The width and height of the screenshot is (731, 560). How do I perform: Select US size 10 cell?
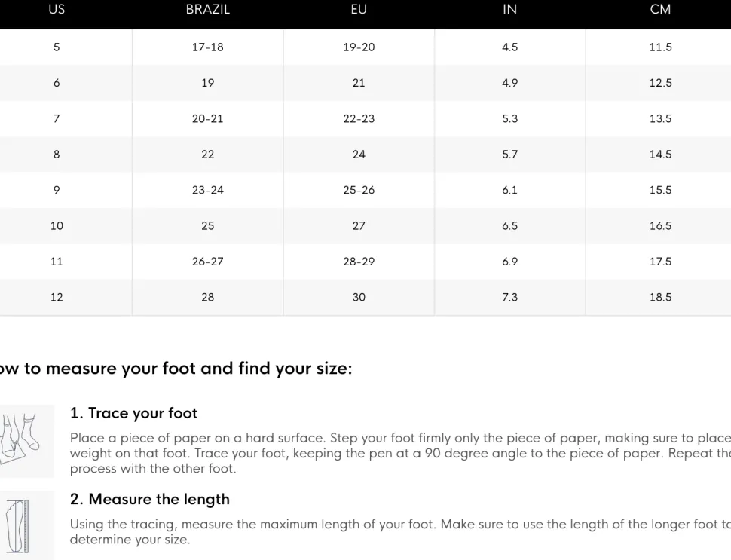(57, 225)
